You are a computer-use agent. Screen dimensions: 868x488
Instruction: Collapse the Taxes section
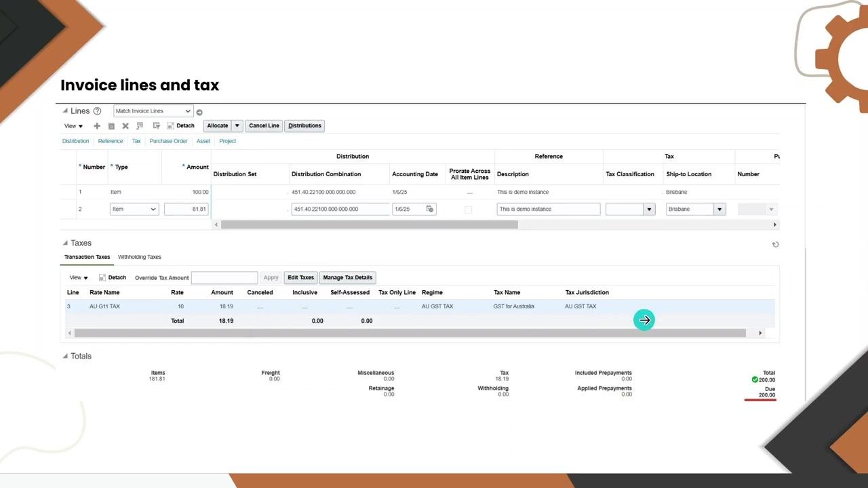point(66,243)
